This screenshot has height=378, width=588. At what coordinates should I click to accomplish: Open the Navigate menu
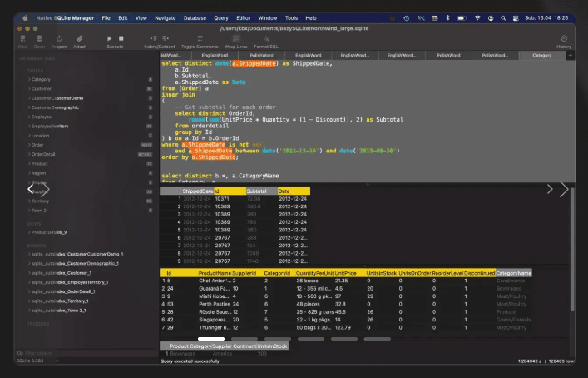pyautogui.click(x=166, y=18)
